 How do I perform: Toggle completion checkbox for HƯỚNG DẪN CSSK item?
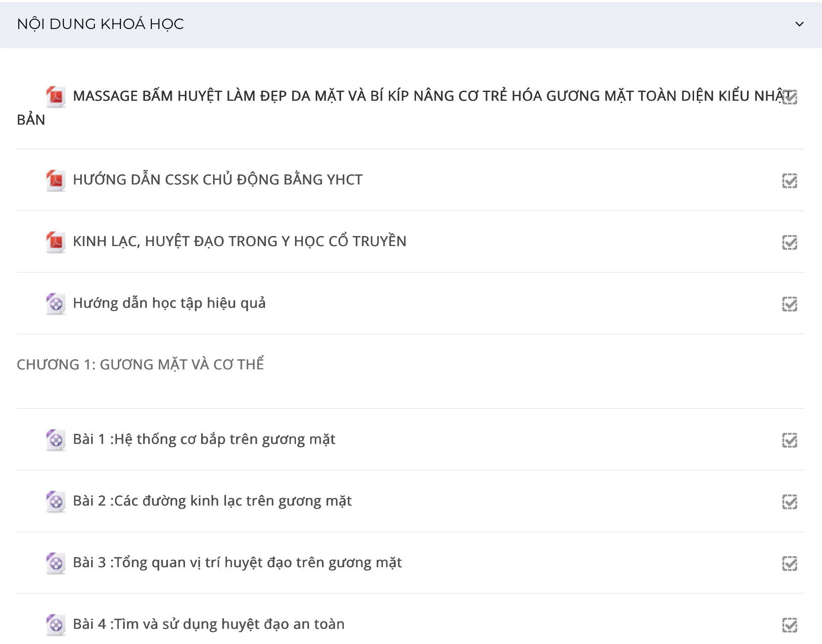[x=789, y=181]
